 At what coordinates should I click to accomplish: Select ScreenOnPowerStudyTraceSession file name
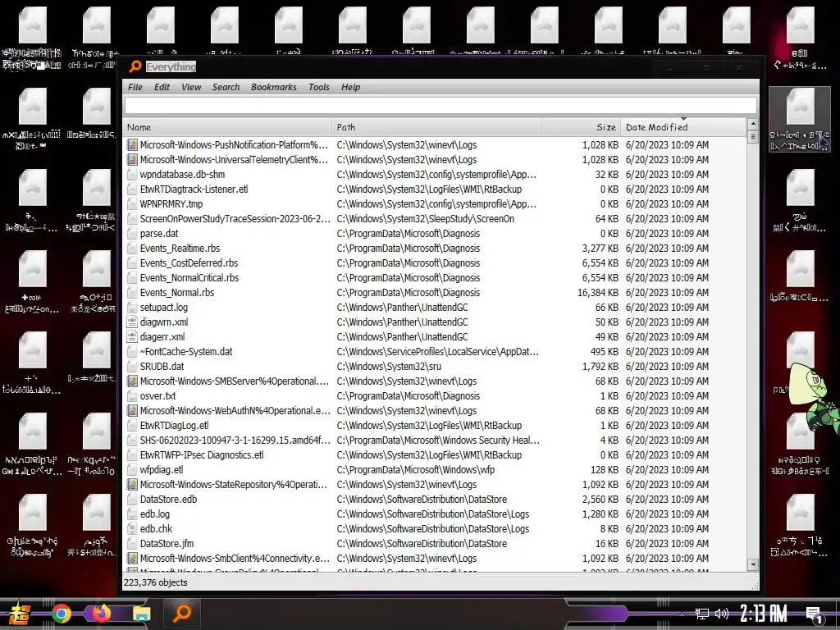pos(235,218)
